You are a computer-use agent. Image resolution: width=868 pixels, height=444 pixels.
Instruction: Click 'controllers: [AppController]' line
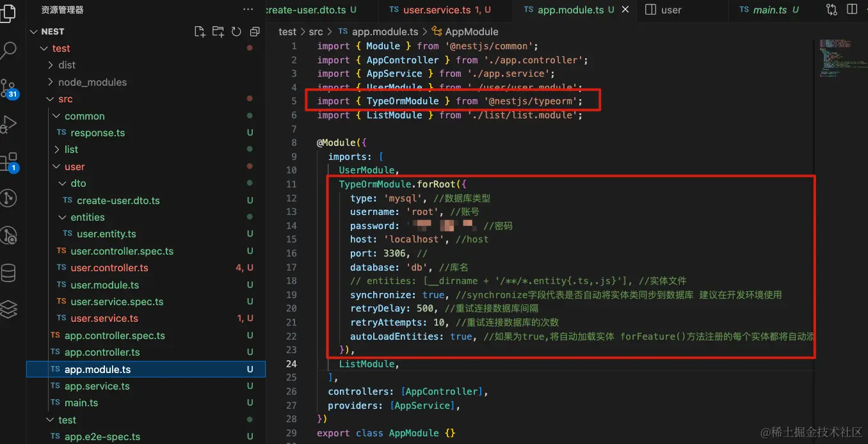408,392
